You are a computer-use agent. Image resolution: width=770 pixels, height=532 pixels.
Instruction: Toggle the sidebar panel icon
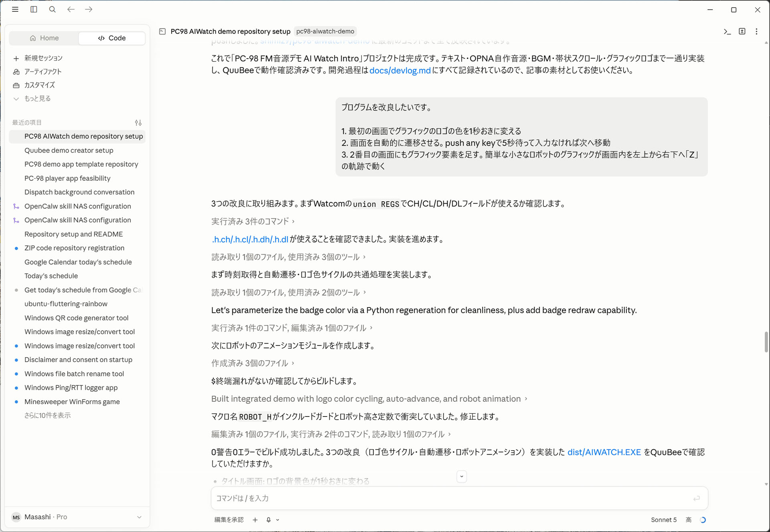tap(34, 9)
